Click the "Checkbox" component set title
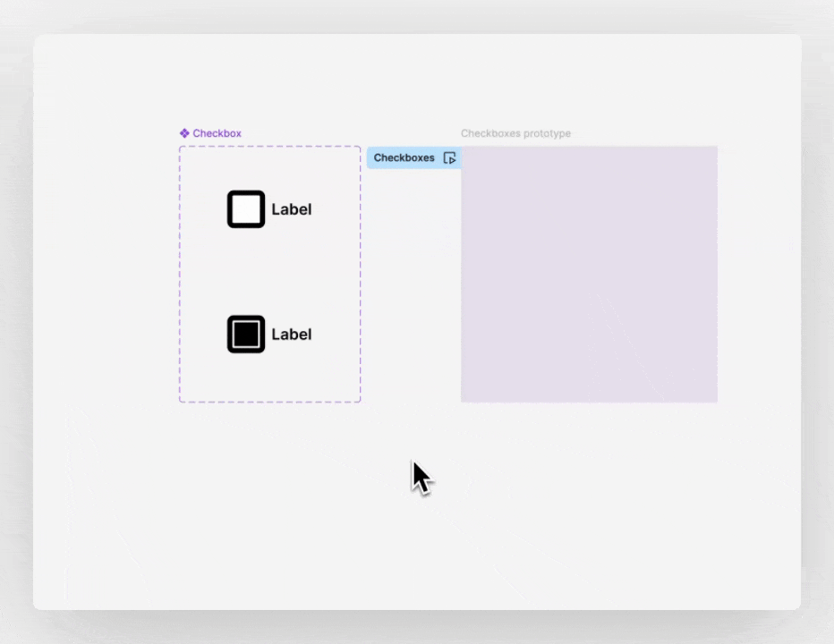This screenshot has height=644, width=834. [217, 133]
